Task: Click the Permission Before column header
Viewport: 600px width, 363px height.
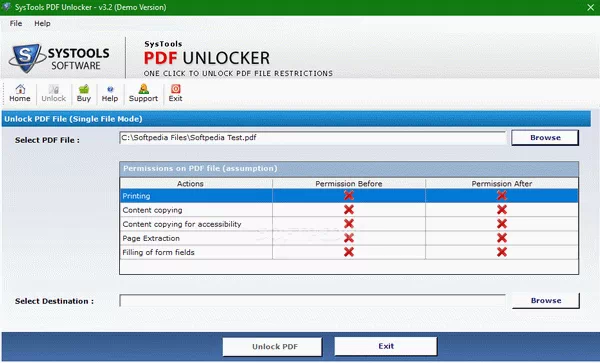Action: tap(349, 184)
